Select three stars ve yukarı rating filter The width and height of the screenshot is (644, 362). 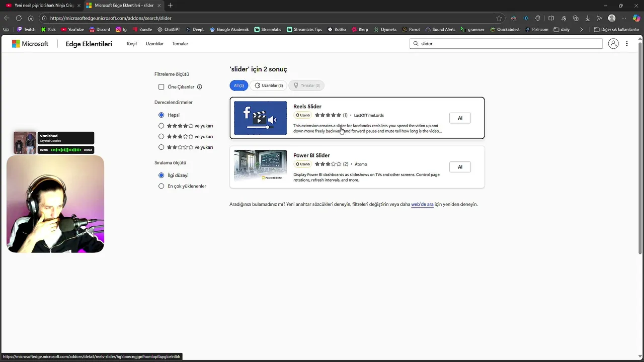[x=162, y=136]
